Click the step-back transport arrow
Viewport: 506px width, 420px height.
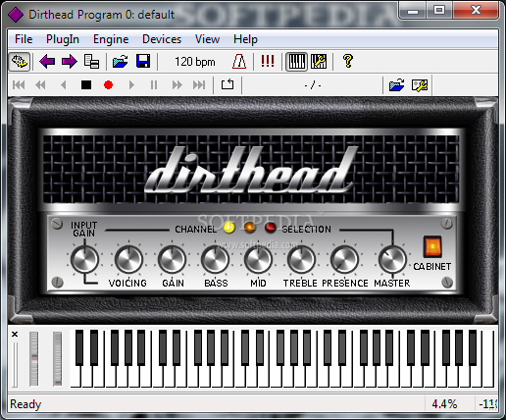tap(64, 85)
